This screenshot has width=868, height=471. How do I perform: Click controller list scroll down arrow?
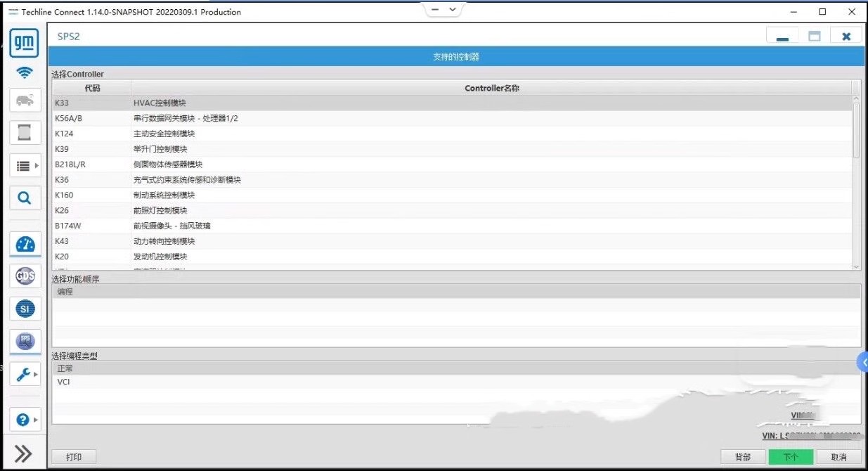point(856,266)
